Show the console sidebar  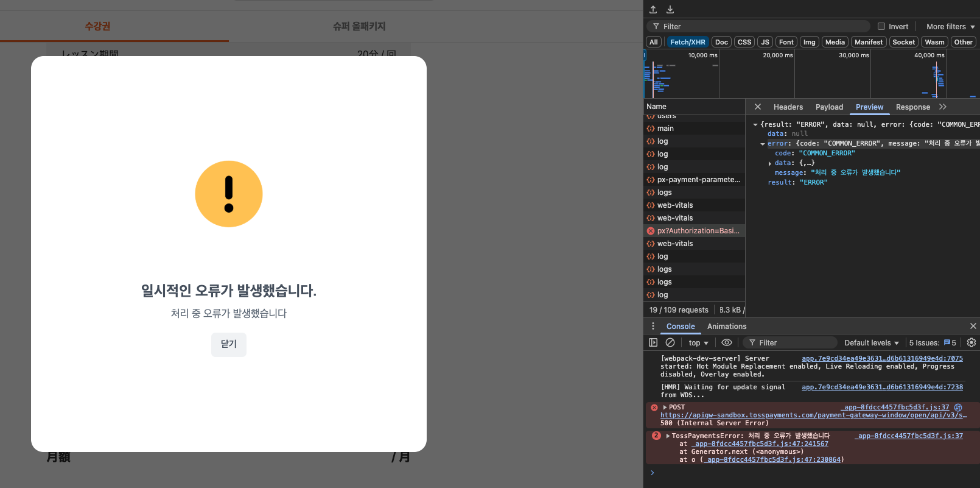click(x=653, y=342)
